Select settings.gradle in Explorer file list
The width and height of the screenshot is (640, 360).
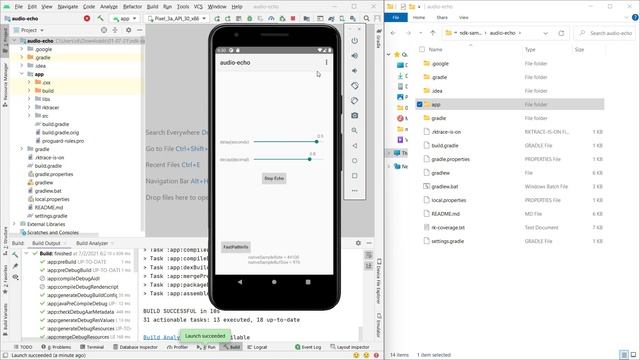coord(447,241)
